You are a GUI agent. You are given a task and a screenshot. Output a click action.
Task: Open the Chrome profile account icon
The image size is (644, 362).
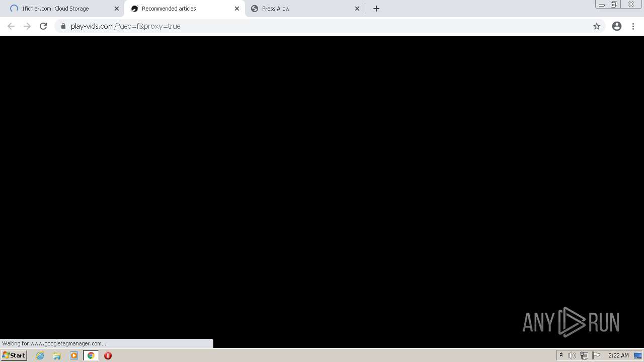coord(617,26)
